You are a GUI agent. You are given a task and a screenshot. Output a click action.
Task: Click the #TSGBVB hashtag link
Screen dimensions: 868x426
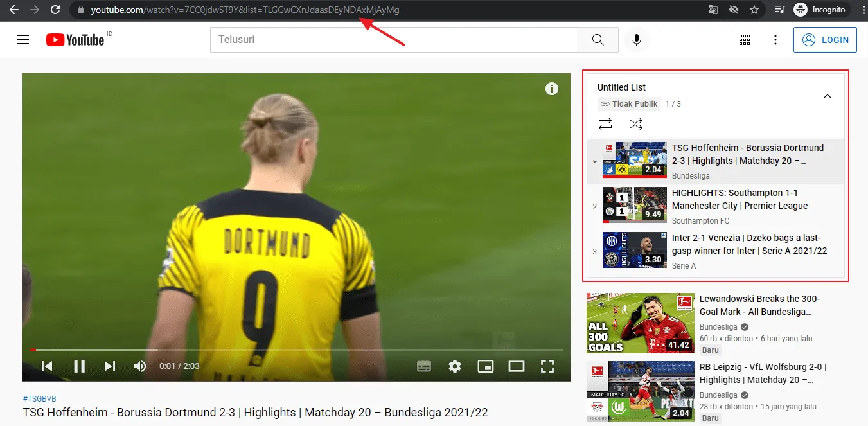click(x=39, y=399)
